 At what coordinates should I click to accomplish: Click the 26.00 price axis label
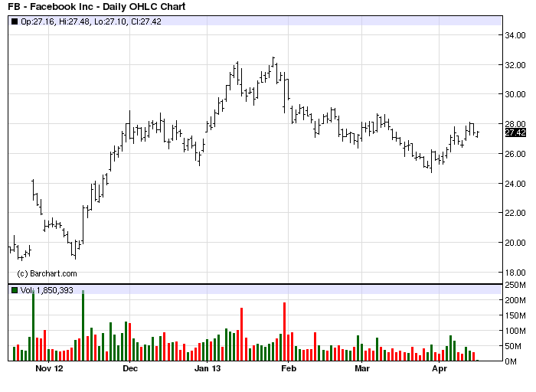coord(515,154)
